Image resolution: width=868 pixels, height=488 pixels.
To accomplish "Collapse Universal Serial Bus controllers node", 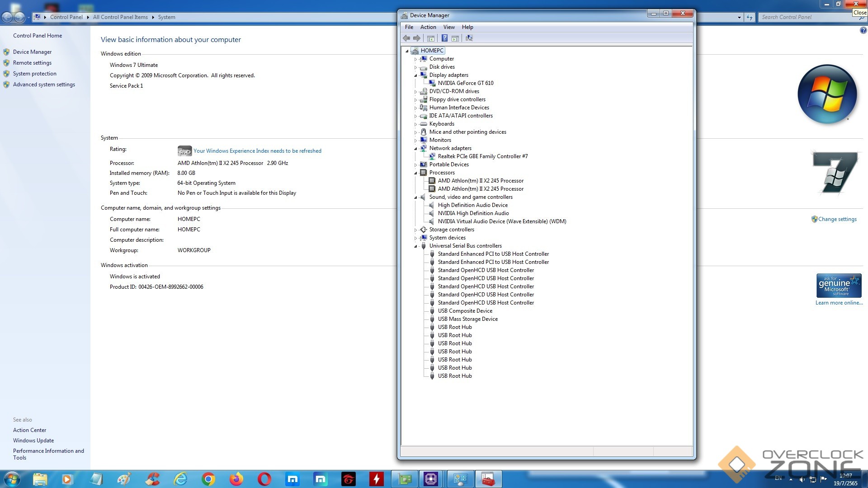I will (x=415, y=246).
